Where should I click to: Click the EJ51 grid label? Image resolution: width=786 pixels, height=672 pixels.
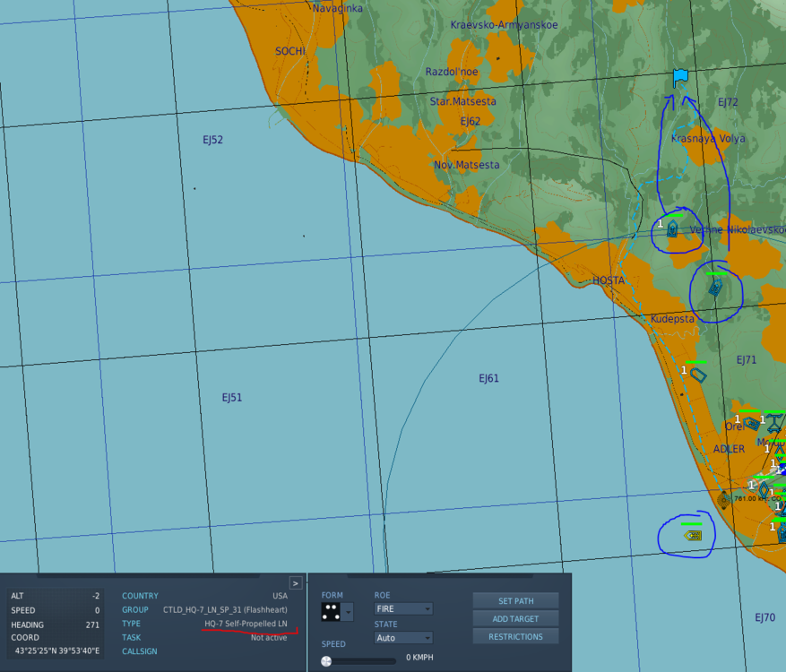click(231, 398)
